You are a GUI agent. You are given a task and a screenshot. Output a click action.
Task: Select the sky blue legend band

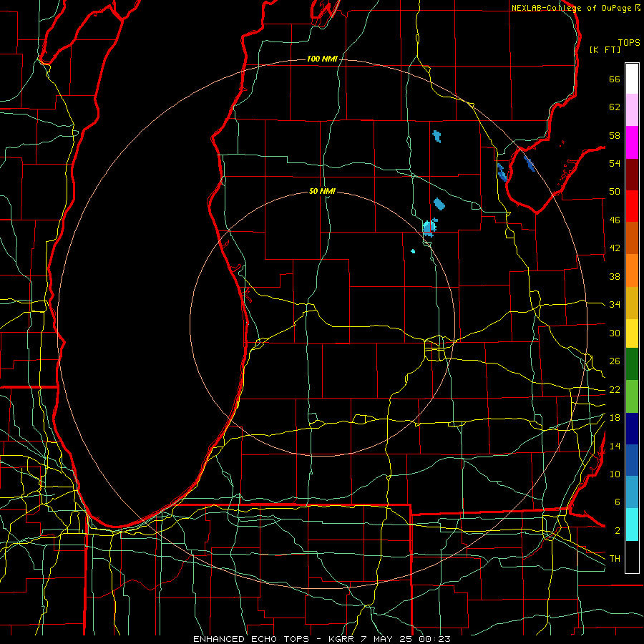click(632, 492)
